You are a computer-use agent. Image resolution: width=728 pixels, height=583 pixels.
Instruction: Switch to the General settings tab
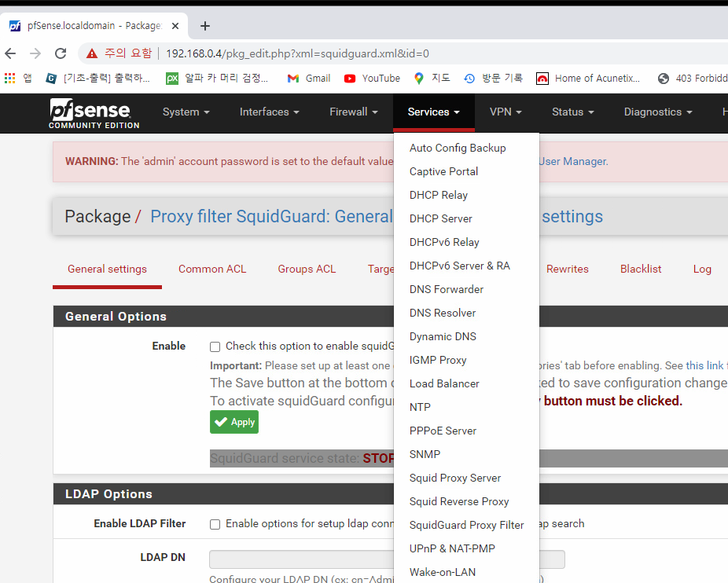click(x=107, y=269)
